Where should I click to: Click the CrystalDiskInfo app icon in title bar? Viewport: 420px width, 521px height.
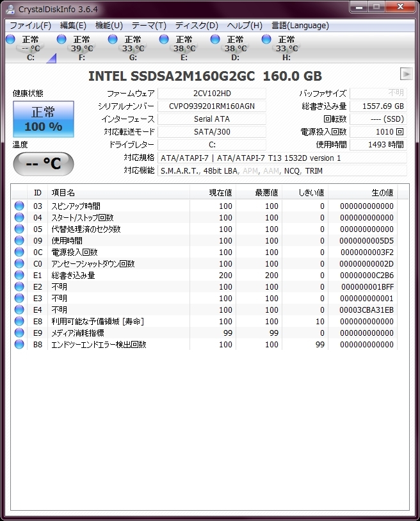pos(10,9)
